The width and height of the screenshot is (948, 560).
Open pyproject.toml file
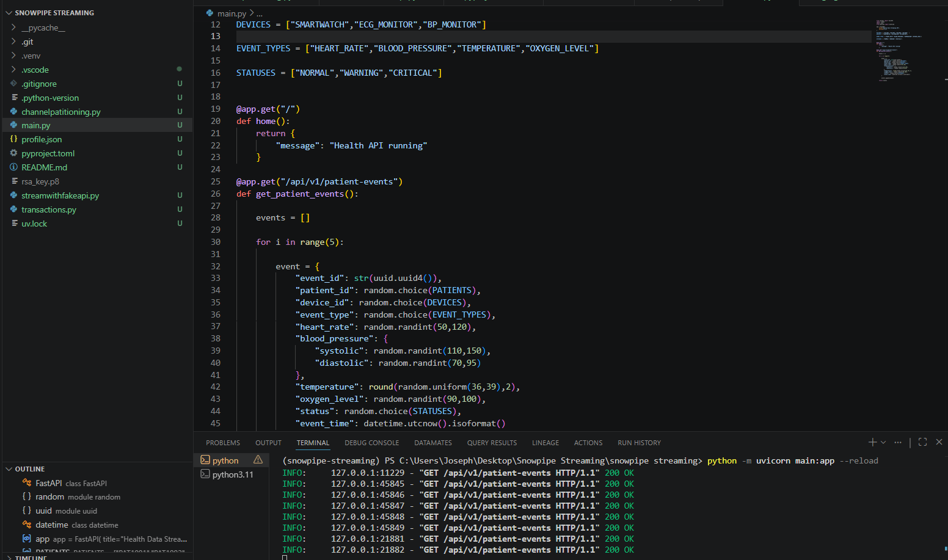point(48,153)
